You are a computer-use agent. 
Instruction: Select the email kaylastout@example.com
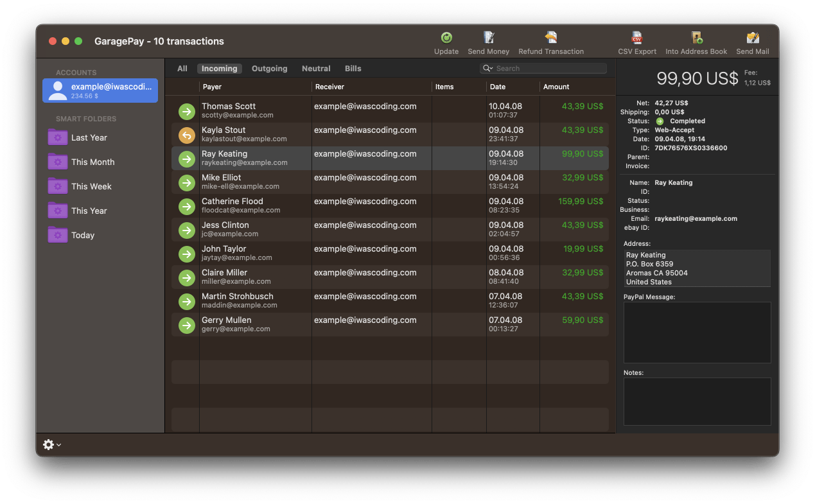click(244, 139)
